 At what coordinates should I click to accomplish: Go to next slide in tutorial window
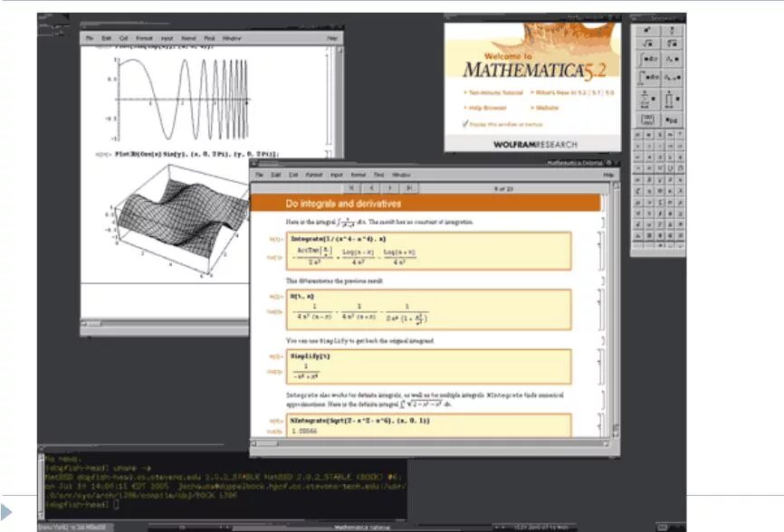coord(390,188)
